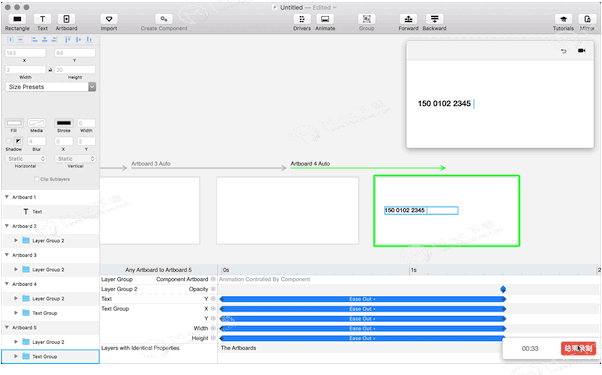Image resolution: width=602 pixels, height=375 pixels.
Task: Toggle Opacity animation for Layer Group 2
Action: 213,289
